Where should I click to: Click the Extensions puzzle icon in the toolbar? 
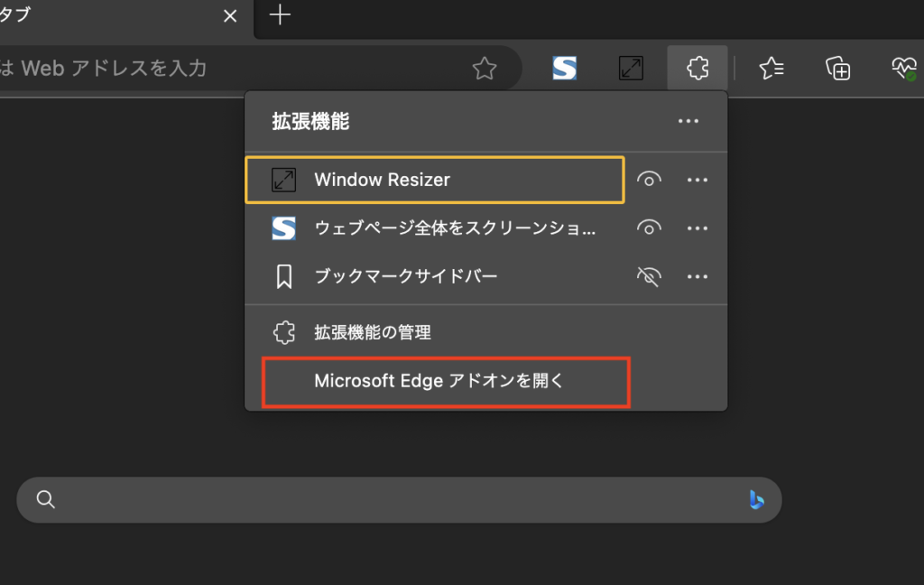(x=697, y=69)
